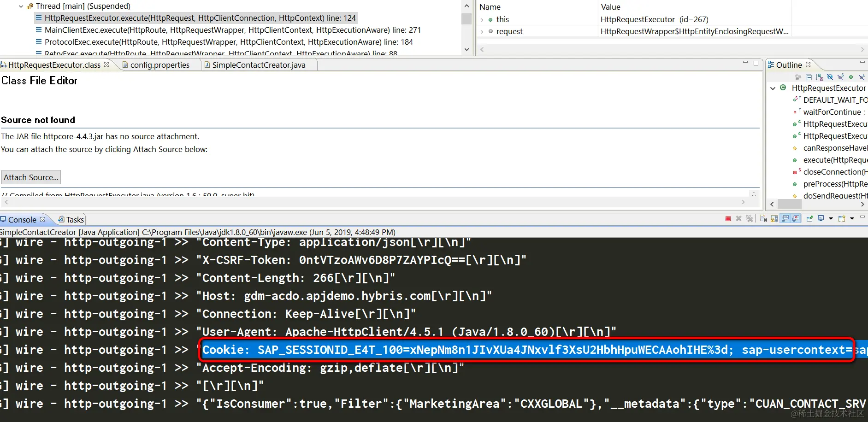Click Display Selected Console monitor icon
This screenshot has height=422, width=868.
(x=821, y=218)
